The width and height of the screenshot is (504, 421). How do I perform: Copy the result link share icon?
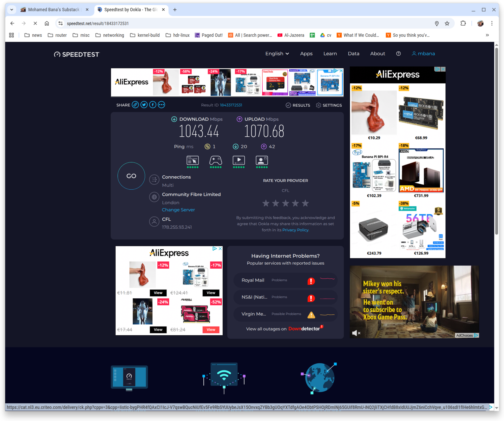point(135,105)
